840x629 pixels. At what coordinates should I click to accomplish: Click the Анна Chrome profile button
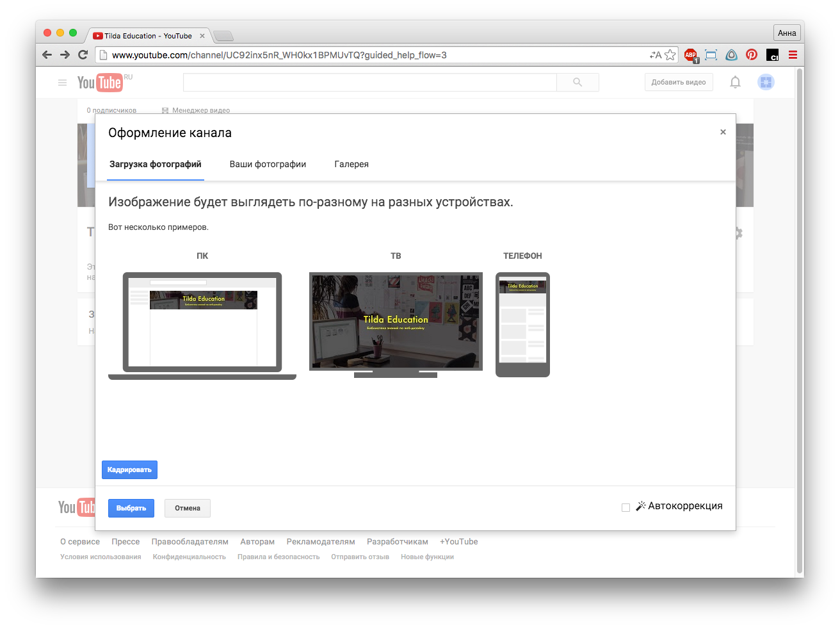coord(787,33)
